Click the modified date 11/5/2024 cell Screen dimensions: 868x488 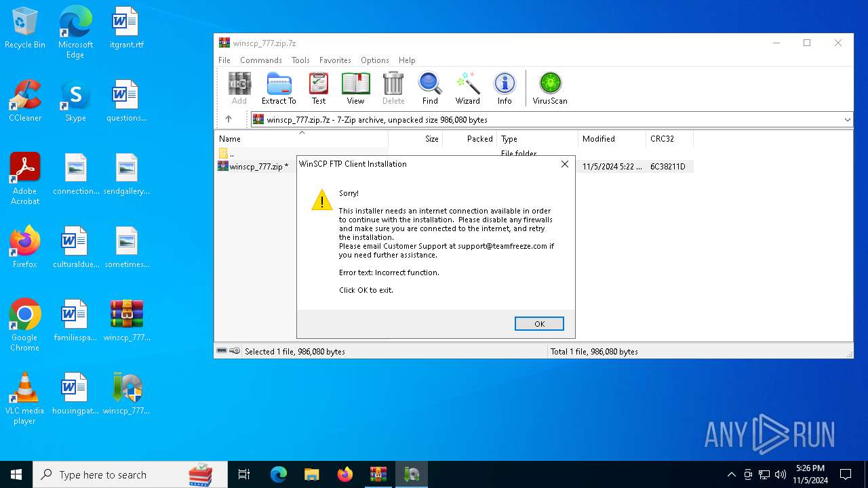pos(612,167)
